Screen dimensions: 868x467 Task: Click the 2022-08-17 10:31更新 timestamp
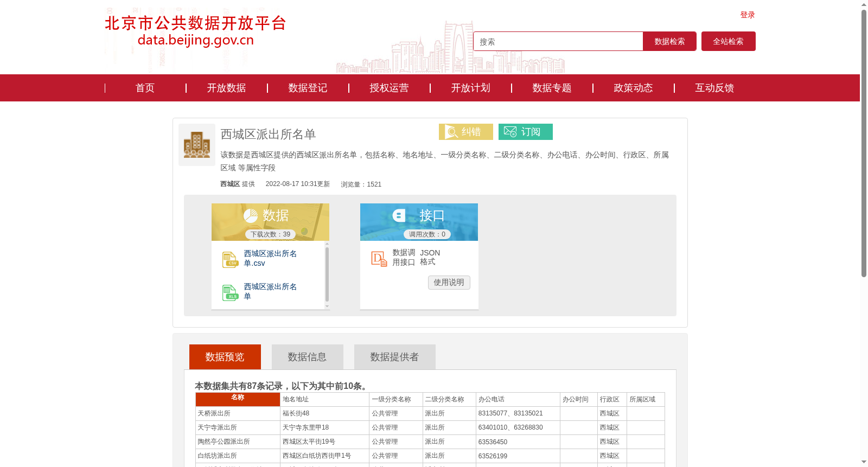click(298, 184)
